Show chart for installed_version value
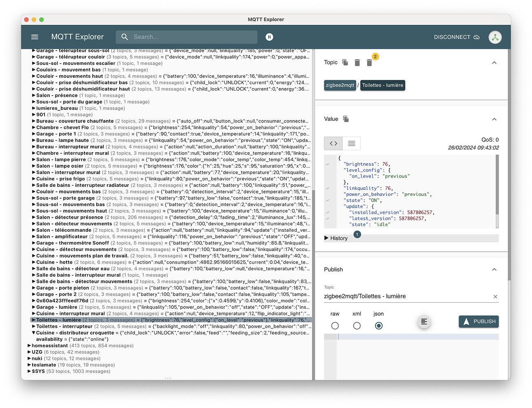 tap(328, 213)
